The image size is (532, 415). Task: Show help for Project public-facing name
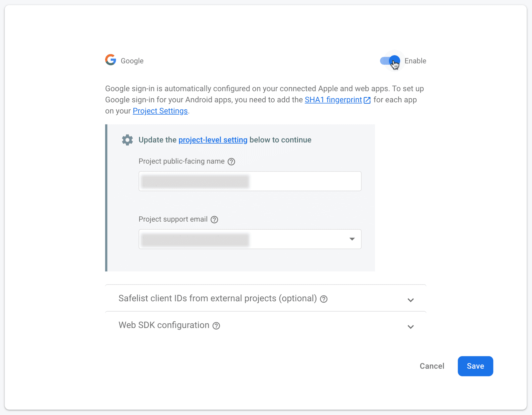coord(231,162)
